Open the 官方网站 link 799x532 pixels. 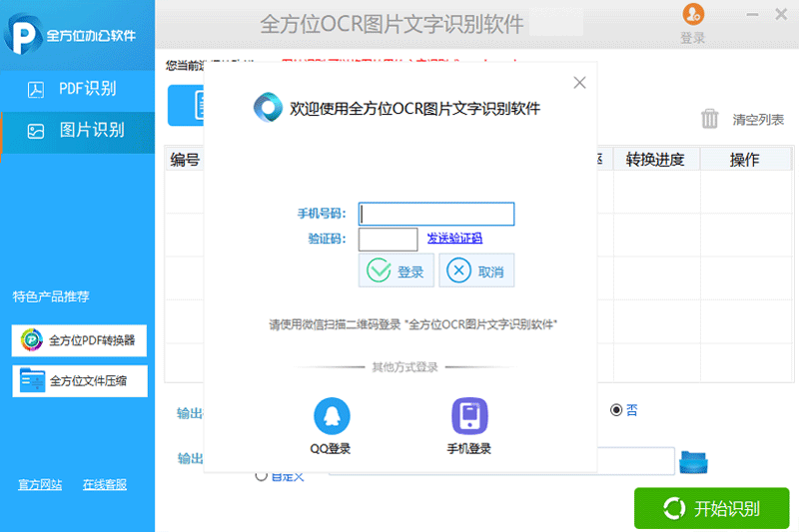pos(40,485)
